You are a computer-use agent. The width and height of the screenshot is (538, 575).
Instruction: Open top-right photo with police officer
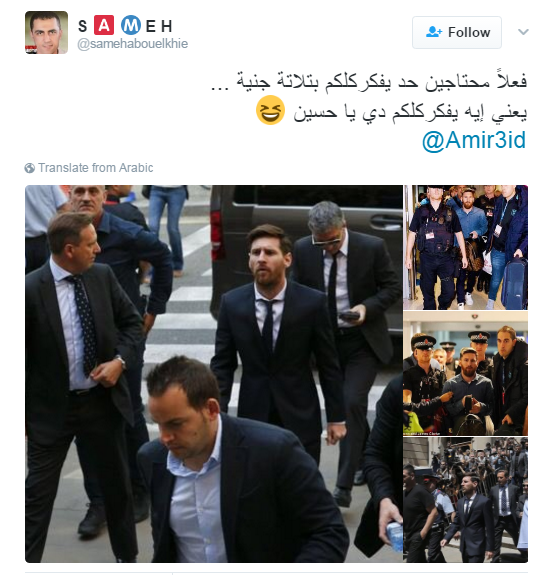466,248
